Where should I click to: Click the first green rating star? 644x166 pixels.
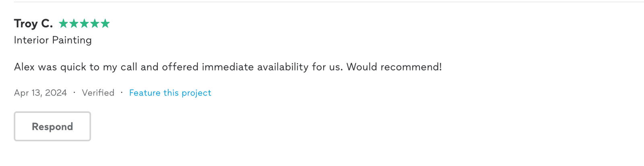coord(63,23)
